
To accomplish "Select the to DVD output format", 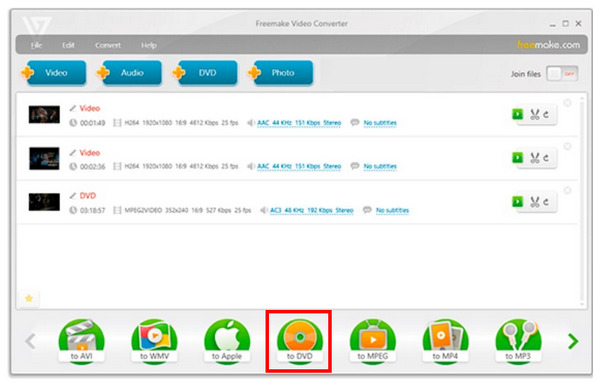I will tap(300, 341).
